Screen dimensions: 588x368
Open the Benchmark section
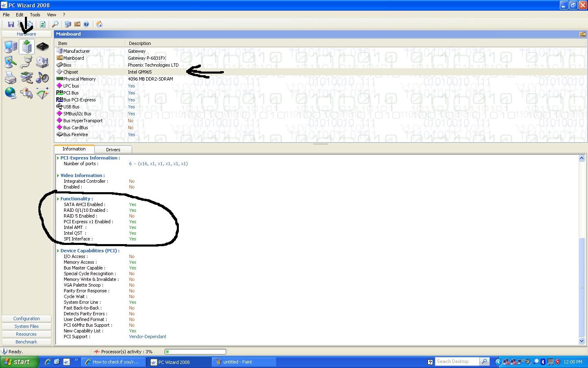click(27, 342)
